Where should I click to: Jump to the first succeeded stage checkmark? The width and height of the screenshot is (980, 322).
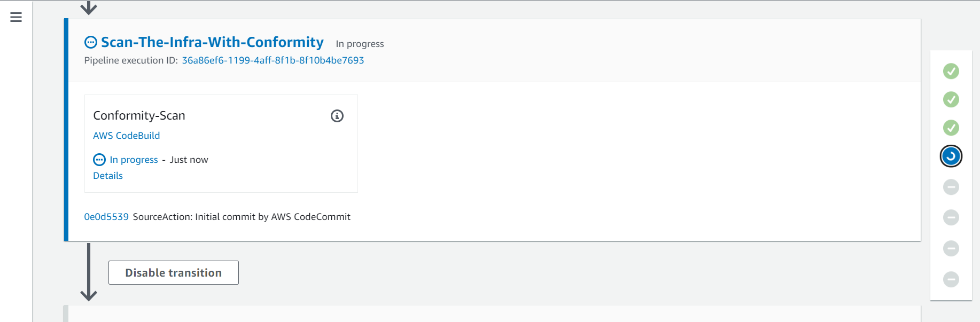[951, 71]
